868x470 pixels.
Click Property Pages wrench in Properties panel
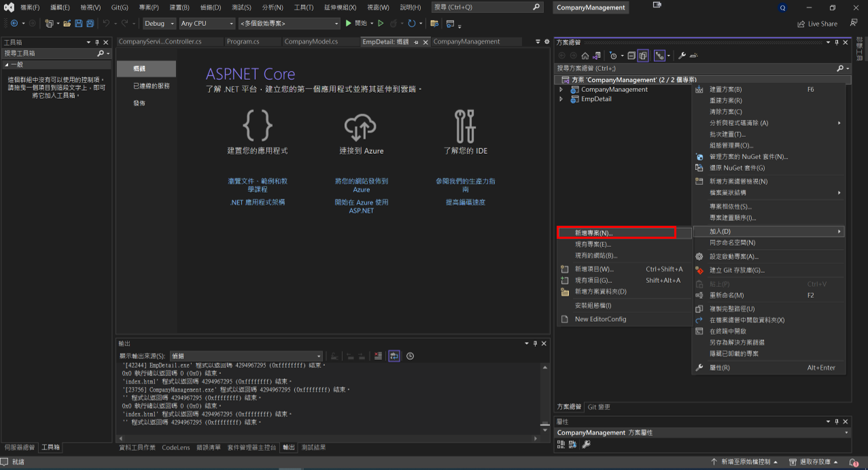click(587, 444)
